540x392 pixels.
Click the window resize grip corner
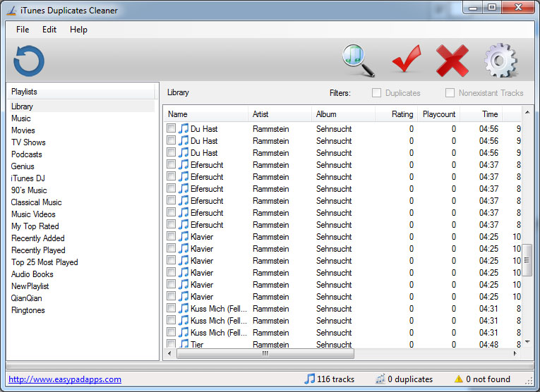pyautogui.click(x=529, y=381)
